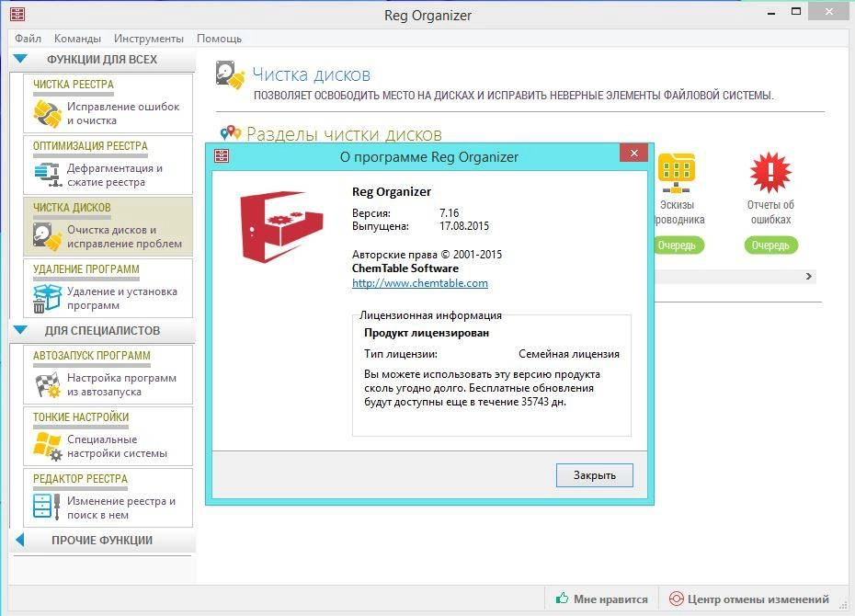Screen dimensions: 855x616
Task: Select АВТОЗАПУСК ПРОГРАММ heading
Action: (92, 356)
